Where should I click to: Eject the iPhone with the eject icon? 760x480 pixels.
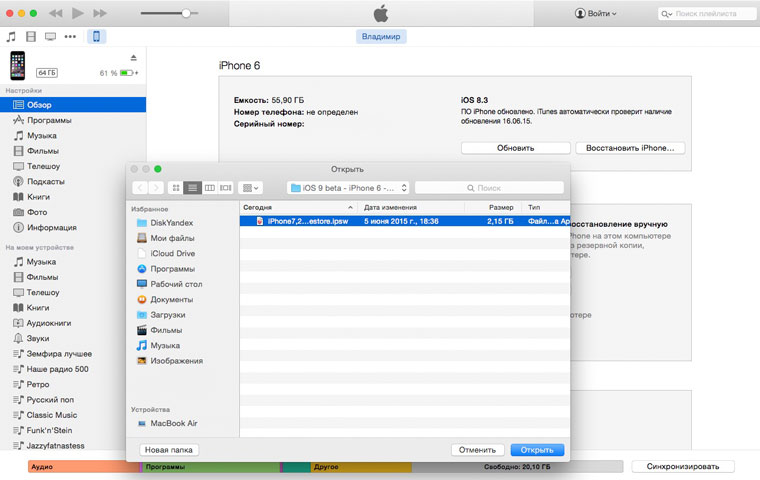click(133, 58)
